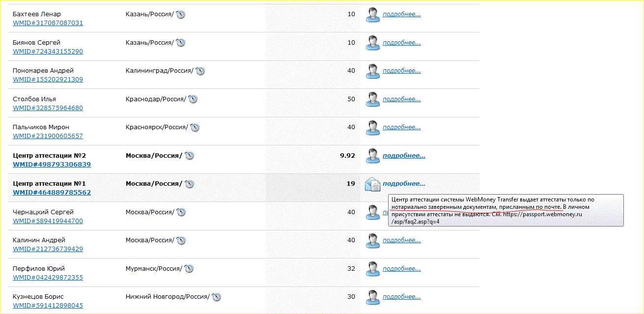Click person icon in Пальчиков Мирон row
The height and width of the screenshot is (314, 644).
tap(373, 128)
